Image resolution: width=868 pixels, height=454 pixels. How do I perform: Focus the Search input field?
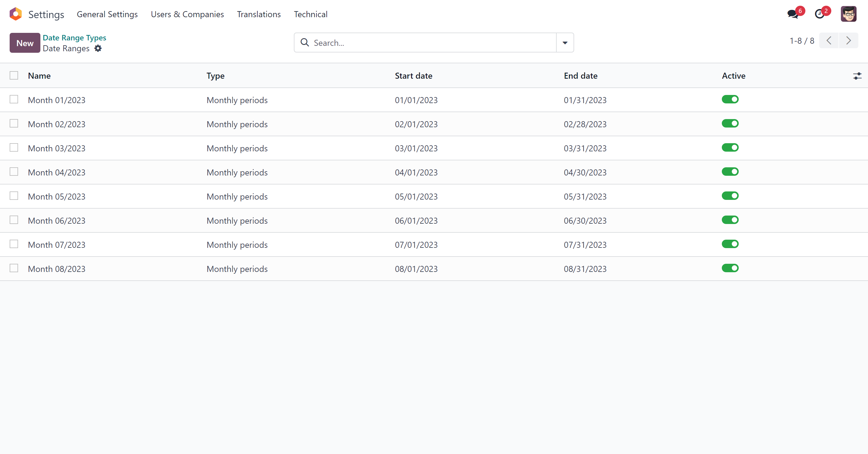(x=431, y=43)
